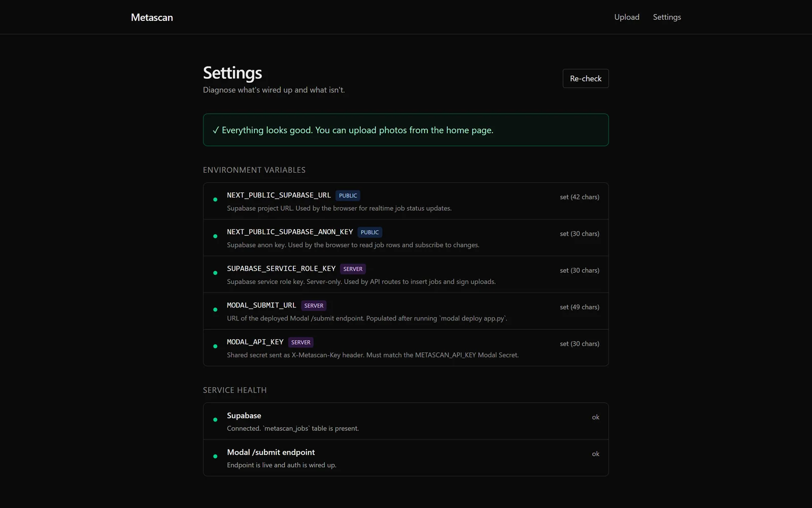Click the 'Diagnose what's wired up' subtitle

pyautogui.click(x=274, y=90)
